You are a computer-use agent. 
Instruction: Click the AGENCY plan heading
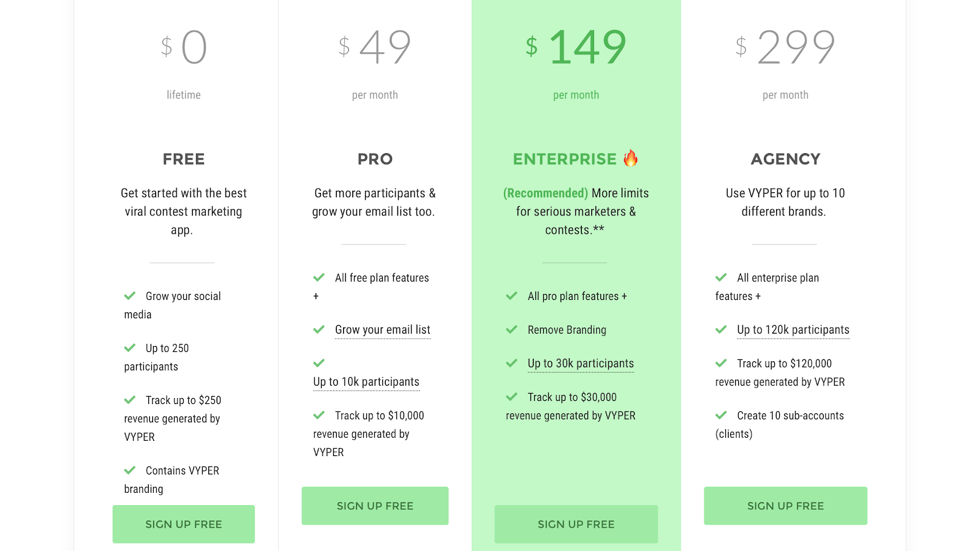[x=785, y=159]
